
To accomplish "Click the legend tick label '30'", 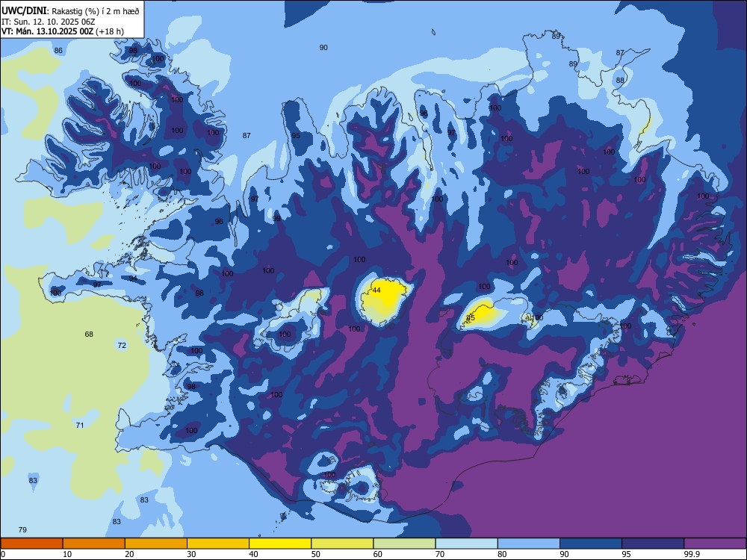I will pyautogui.click(x=191, y=554).
